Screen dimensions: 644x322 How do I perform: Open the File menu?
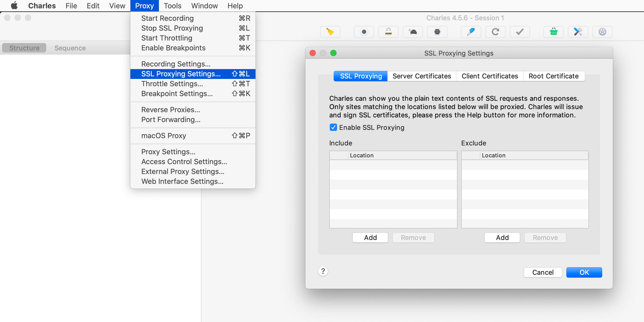tap(71, 6)
